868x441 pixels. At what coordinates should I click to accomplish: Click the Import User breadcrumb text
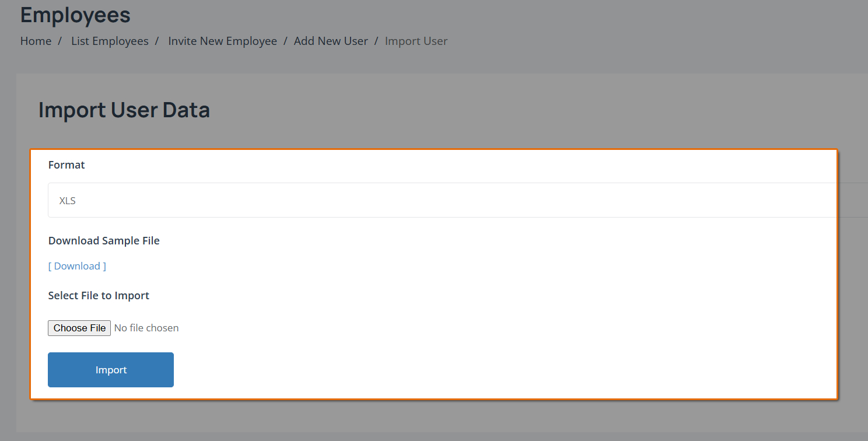(416, 41)
